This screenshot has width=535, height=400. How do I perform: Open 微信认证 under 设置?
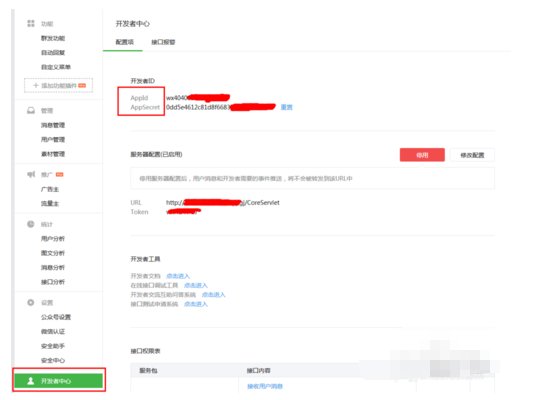53,331
